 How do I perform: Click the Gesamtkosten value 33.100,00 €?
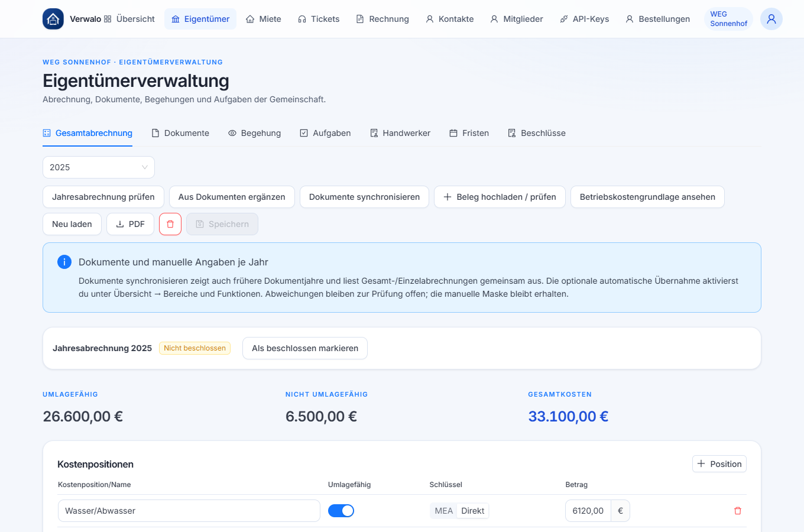click(x=568, y=417)
